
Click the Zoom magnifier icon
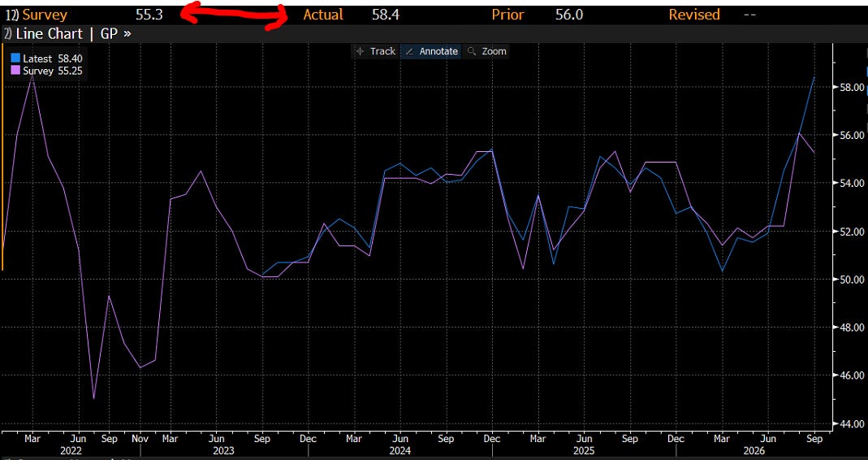[x=472, y=51]
